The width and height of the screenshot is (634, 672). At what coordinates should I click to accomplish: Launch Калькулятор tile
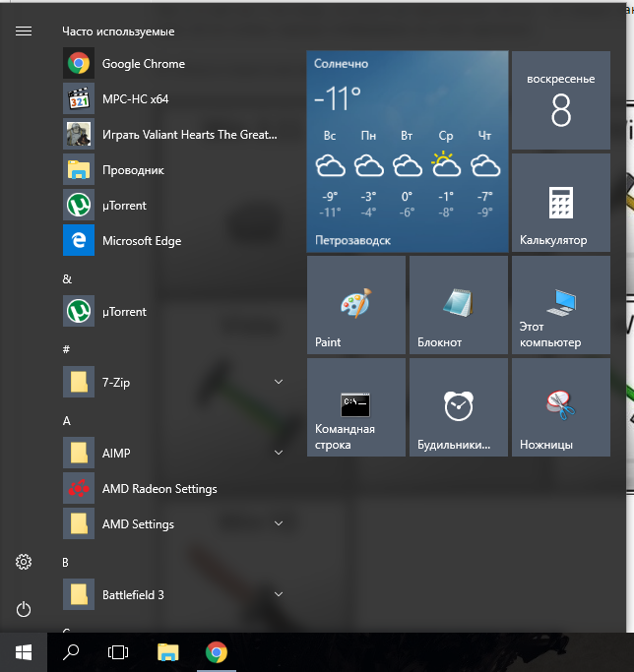pos(561,203)
